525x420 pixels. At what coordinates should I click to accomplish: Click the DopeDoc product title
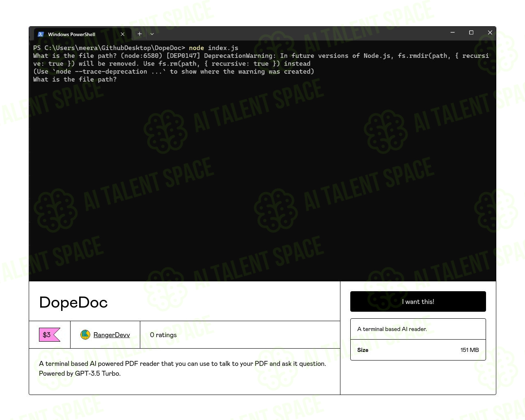(x=73, y=302)
